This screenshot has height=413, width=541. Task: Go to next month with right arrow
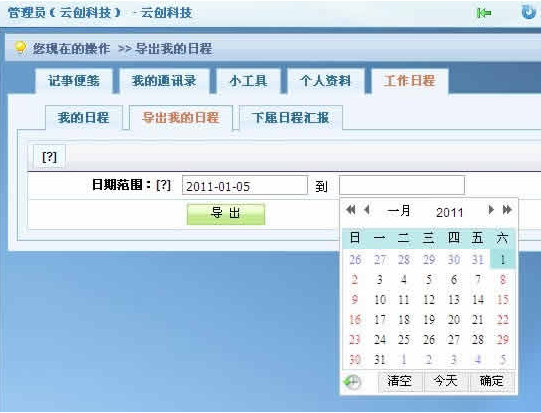(x=491, y=209)
